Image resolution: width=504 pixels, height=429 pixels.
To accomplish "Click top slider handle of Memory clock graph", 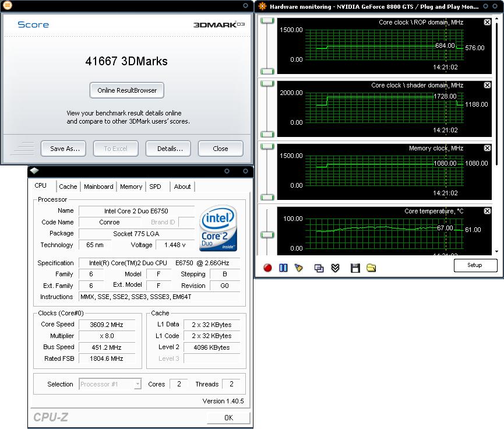I will (267, 147).
